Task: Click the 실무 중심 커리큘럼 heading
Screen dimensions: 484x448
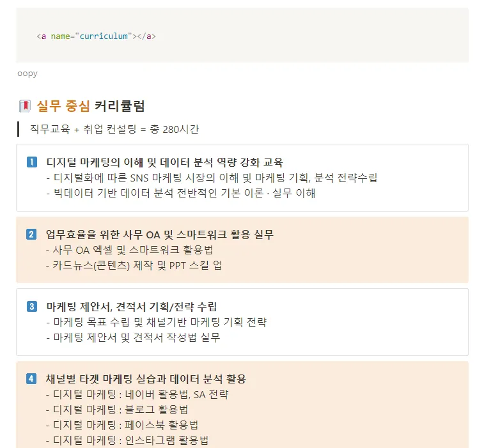Action: pos(95,106)
